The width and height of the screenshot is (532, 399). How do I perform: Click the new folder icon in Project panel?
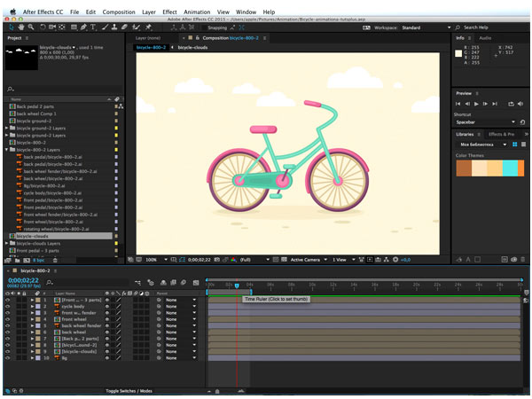click(18, 260)
